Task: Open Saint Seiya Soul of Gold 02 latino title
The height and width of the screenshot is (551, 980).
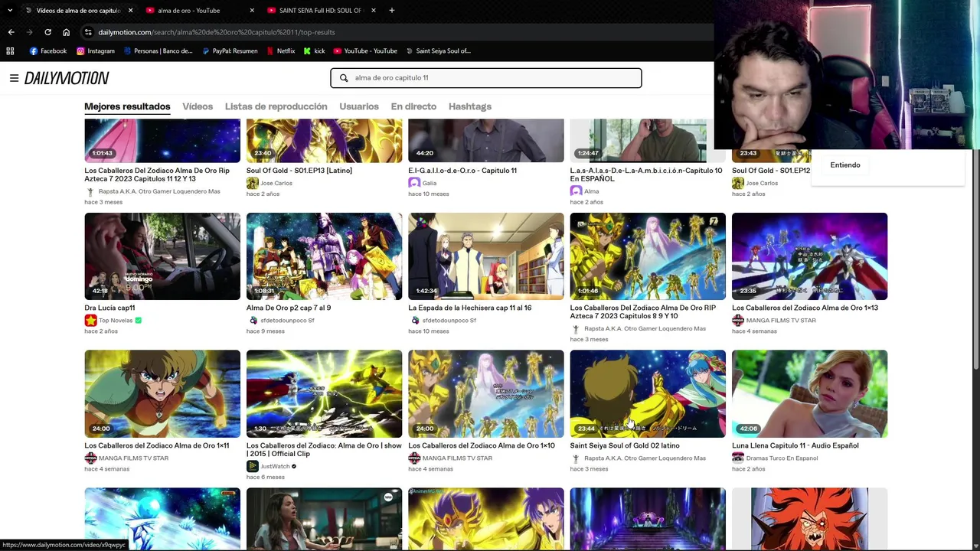Action: (625, 445)
